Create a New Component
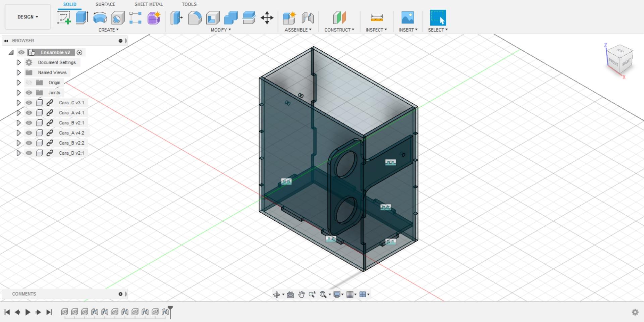 (x=289, y=17)
